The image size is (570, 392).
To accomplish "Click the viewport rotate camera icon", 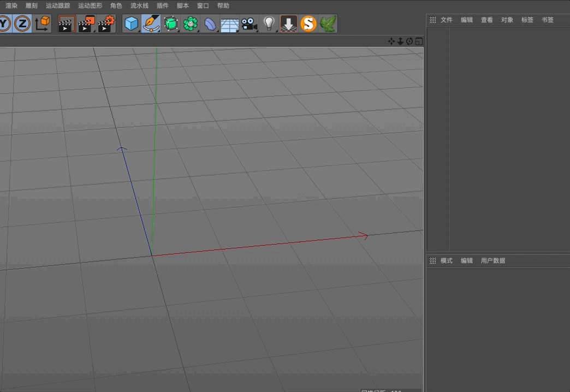I will (409, 41).
